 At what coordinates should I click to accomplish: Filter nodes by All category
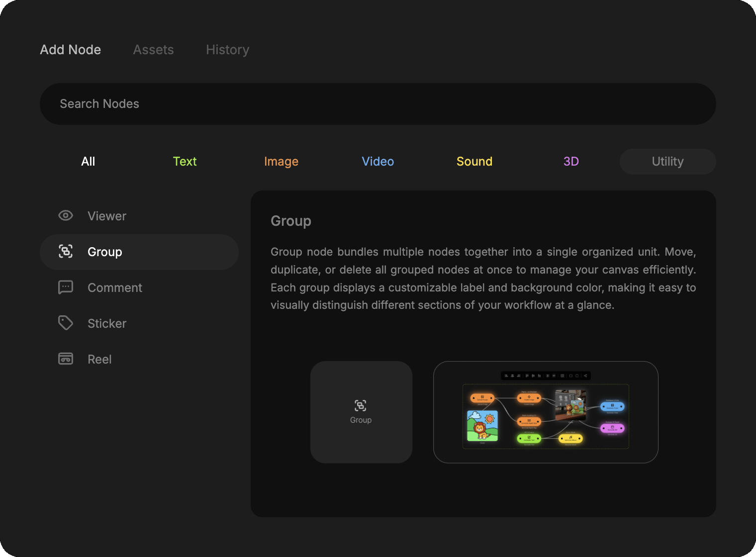88,162
